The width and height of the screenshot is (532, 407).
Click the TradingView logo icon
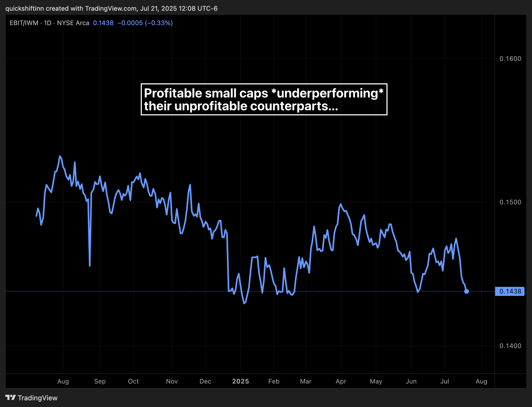pos(11,398)
